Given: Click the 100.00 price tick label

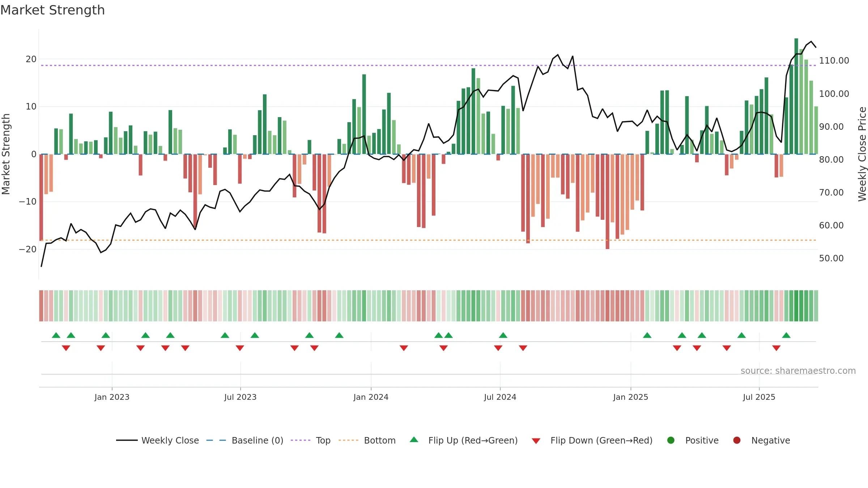Looking at the screenshot, I should tap(834, 94).
